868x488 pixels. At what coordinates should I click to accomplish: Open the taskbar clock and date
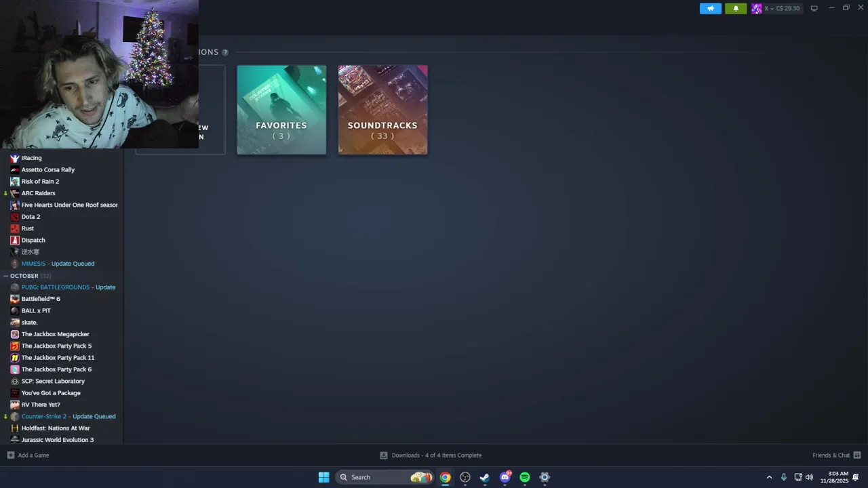(x=834, y=477)
